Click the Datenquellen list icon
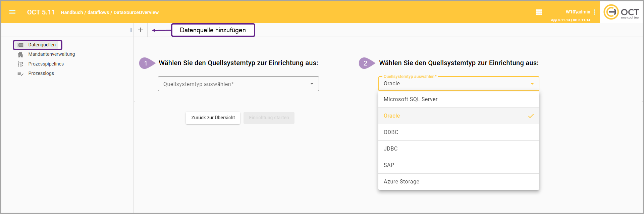 click(20, 45)
